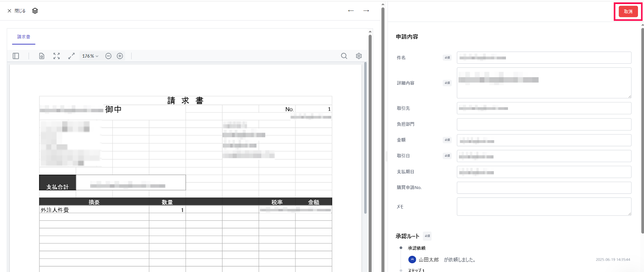The image size is (644, 272).
Task: Click the fit-to-page arrows icon
Action: pyautogui.click(x=57, y=56)
